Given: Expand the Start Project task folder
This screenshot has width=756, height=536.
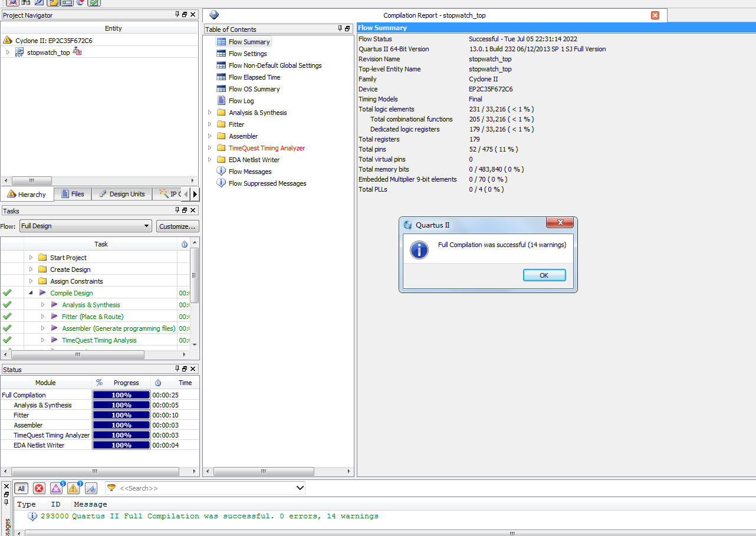Looking at the screenshot, I should 31,257.
